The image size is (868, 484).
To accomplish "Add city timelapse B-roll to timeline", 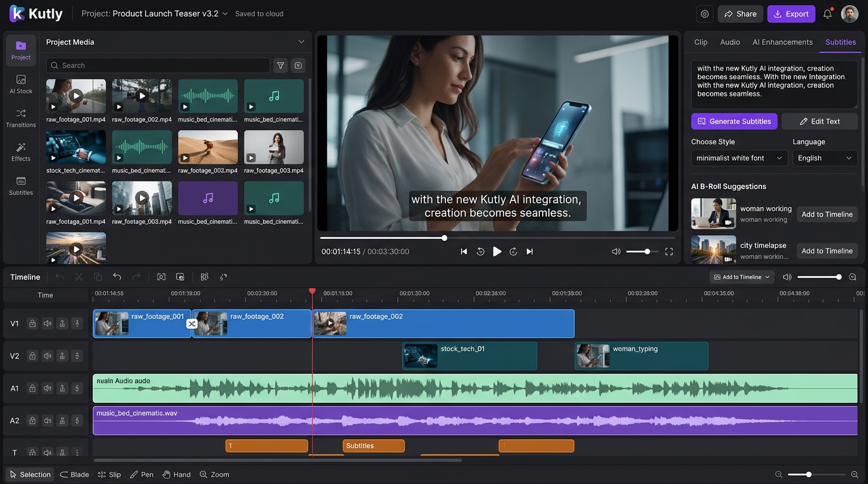I will pyautogui.click(x=827, y=251).
